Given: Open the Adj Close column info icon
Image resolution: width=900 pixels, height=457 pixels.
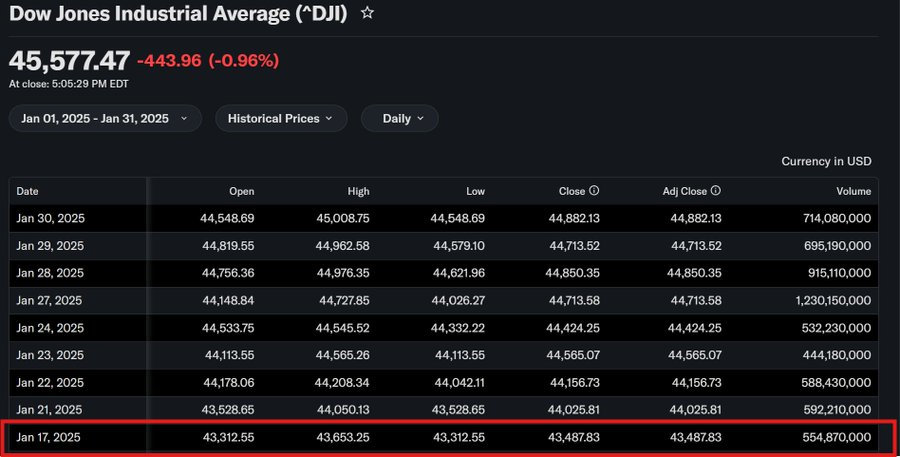Looking at the screenshot, I should click(x=715, y=191).
